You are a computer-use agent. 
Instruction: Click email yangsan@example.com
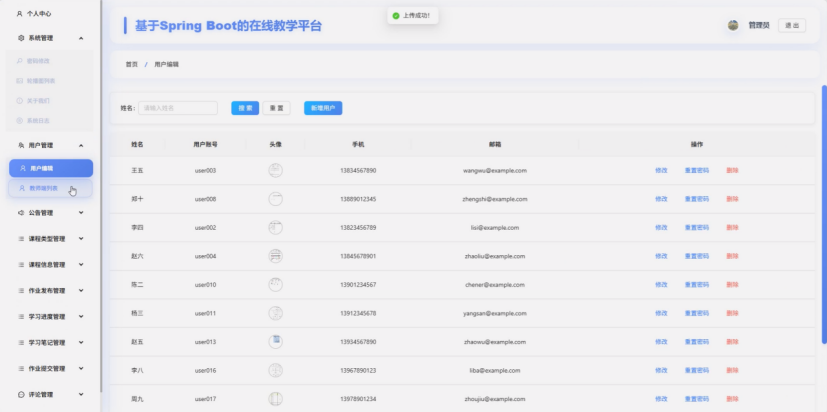495,313
